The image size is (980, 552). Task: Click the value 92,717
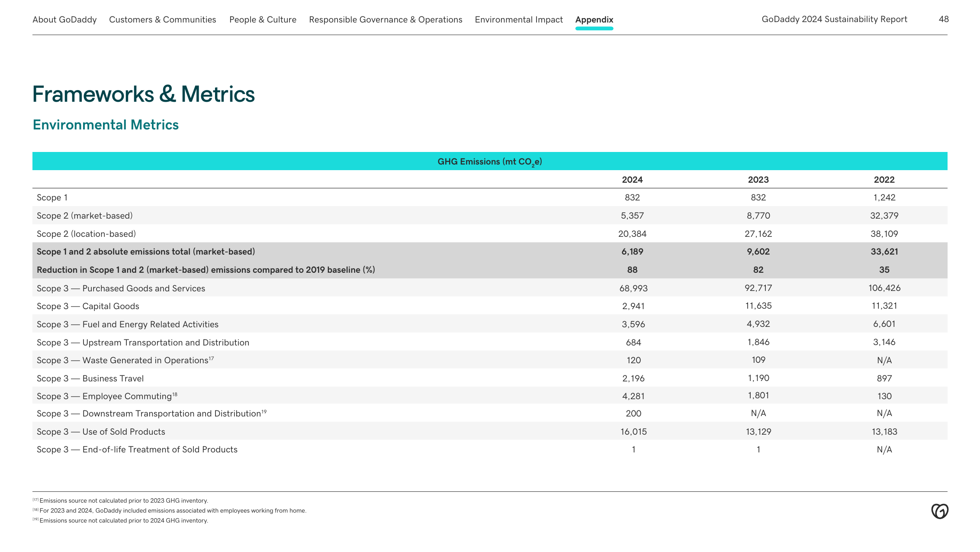[758, 288]
